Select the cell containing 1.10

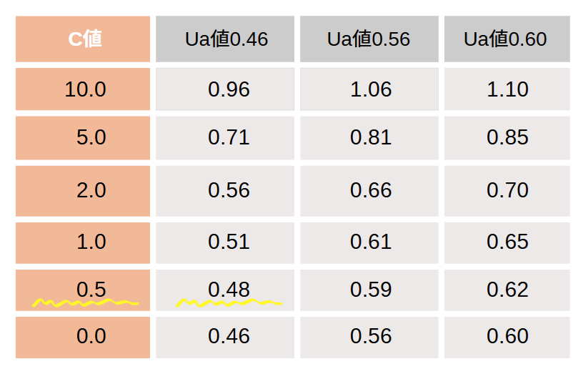point(507,89)
